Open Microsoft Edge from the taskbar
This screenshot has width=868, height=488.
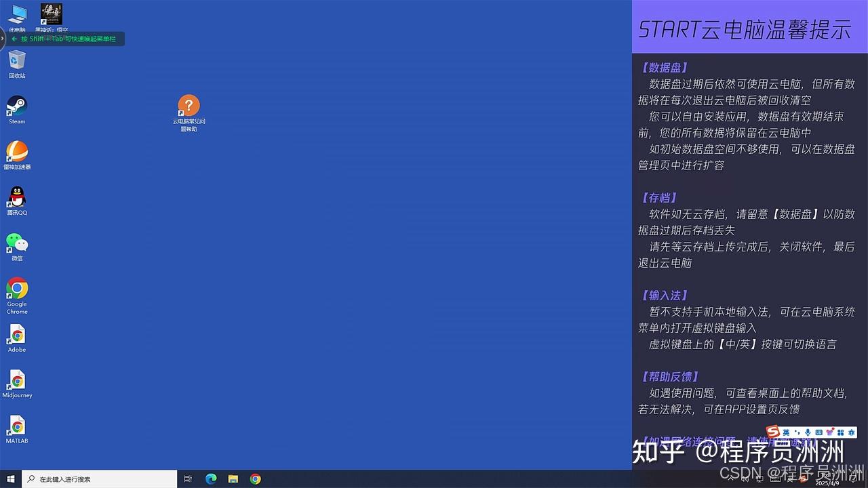pyautogui.click(x=211, y=479)
